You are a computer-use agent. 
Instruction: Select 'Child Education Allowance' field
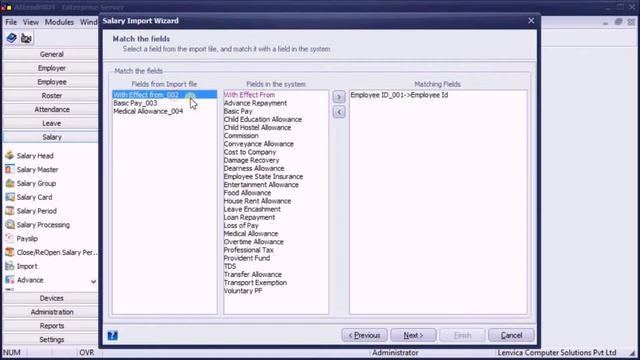[x=263, y=119]
